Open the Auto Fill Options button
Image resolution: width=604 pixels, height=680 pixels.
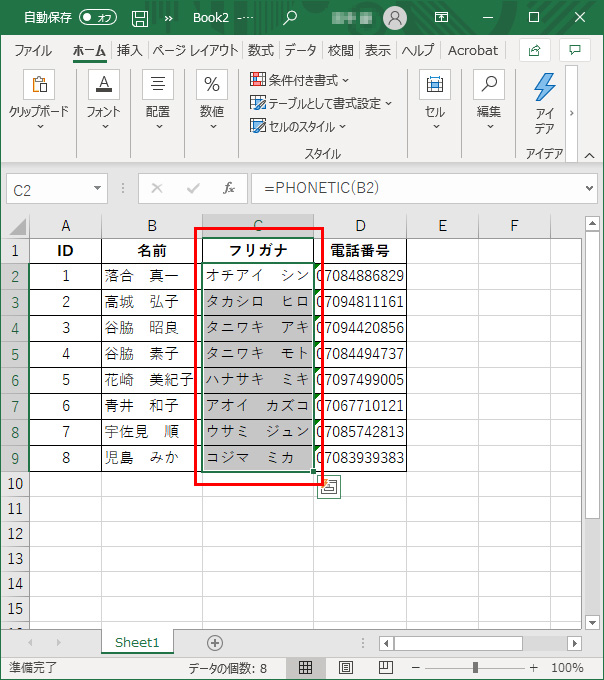pyautogui.click(x=329, y=487)
